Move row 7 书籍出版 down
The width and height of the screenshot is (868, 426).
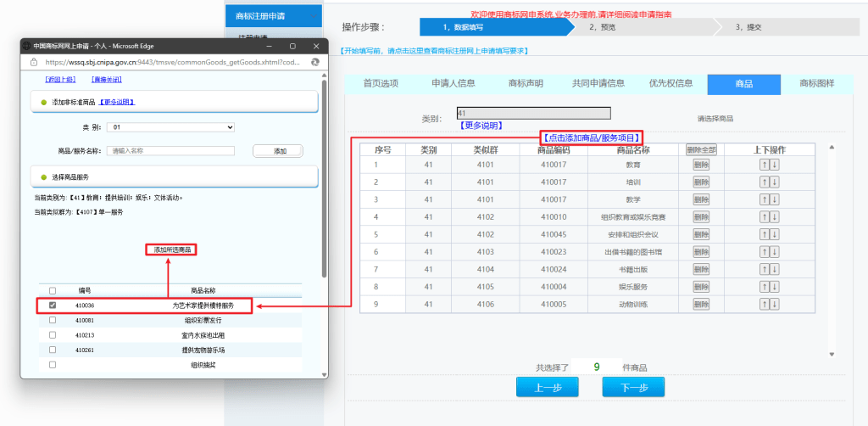(x=775, y=269)
